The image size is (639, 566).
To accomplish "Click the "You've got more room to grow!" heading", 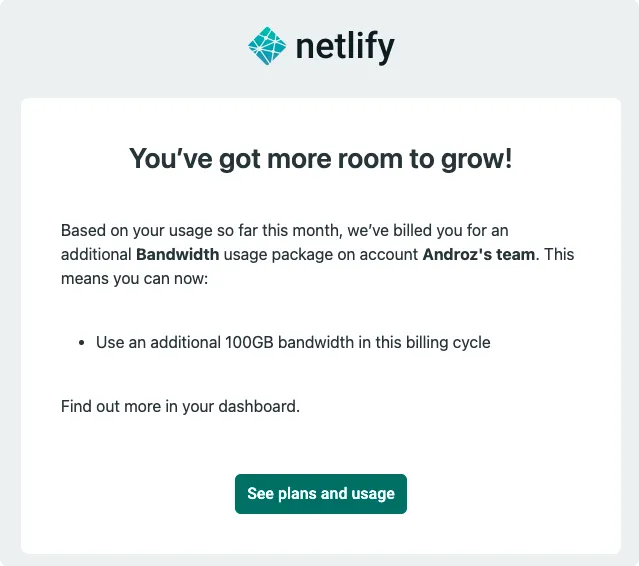I will tap(320, 158).
